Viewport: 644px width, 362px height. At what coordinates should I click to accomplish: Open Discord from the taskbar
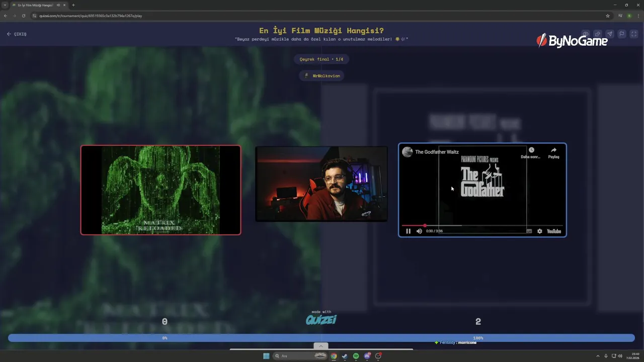pyautogui.click(x=367, y=356)
